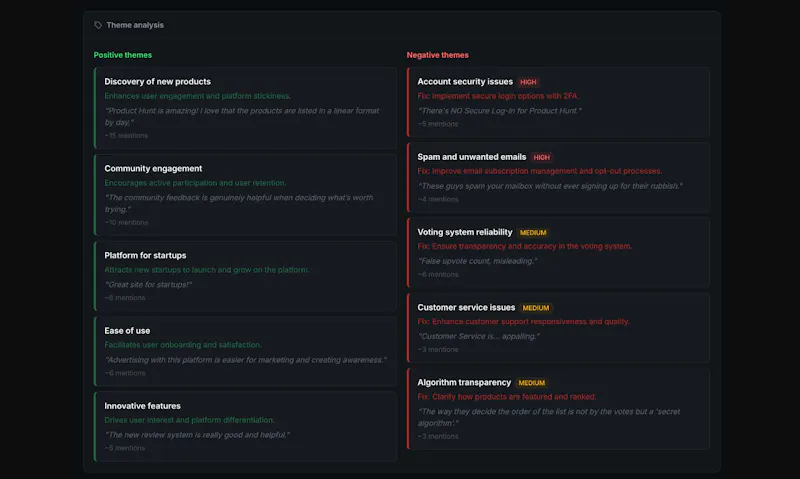Open the Ease of use title

[127, 331]
